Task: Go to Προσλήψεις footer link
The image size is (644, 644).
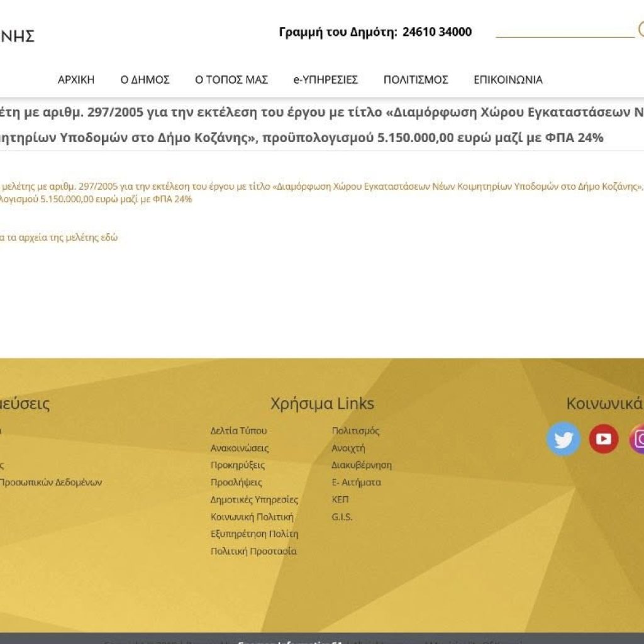Action: coord(236,482)
